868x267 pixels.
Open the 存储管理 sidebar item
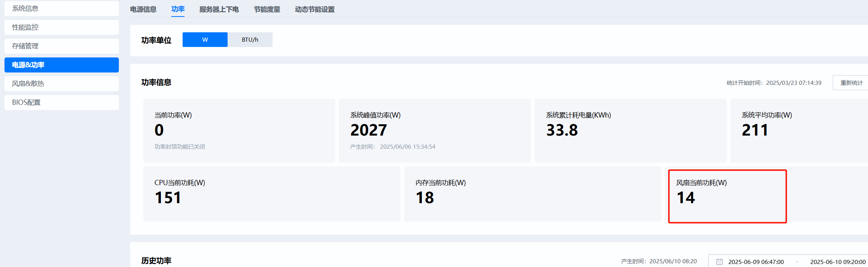(61, 46)
